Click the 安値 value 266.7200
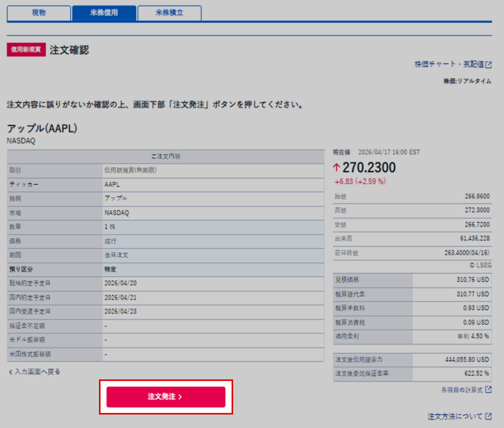Image resolution: width=504 pixels, height=428 pixels. tap(477, 224)
